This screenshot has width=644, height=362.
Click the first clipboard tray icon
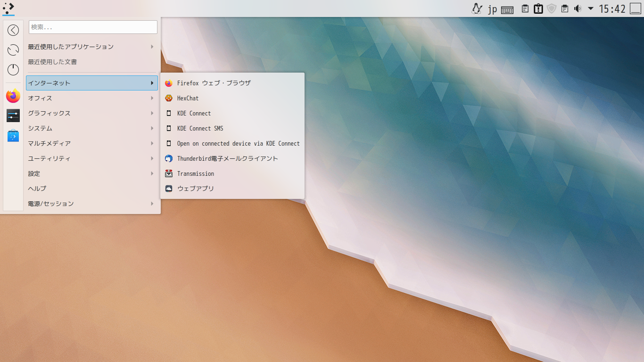[525, 8]
